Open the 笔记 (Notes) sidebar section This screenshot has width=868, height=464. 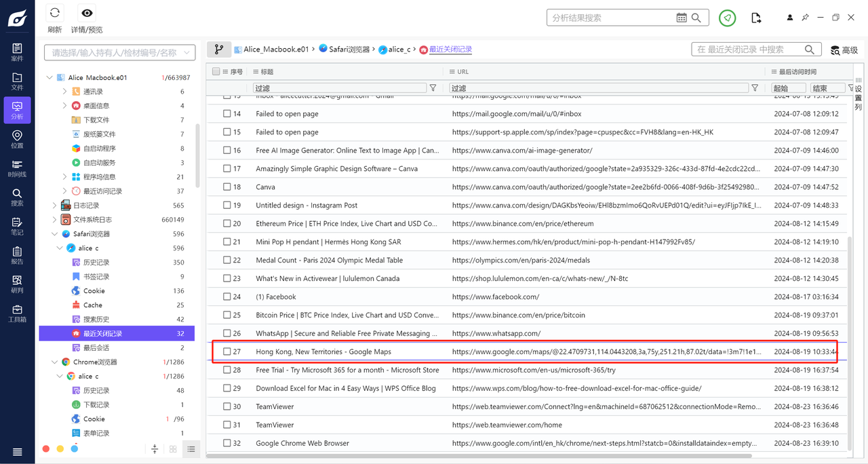pyautogui.click(x=17, y=227)
